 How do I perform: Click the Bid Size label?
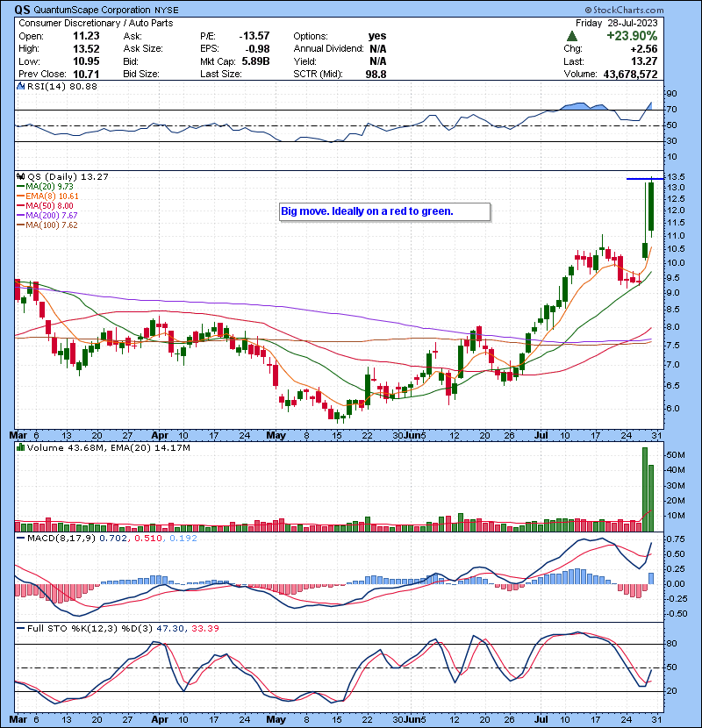pyautogui.click(x=141, y=74)
